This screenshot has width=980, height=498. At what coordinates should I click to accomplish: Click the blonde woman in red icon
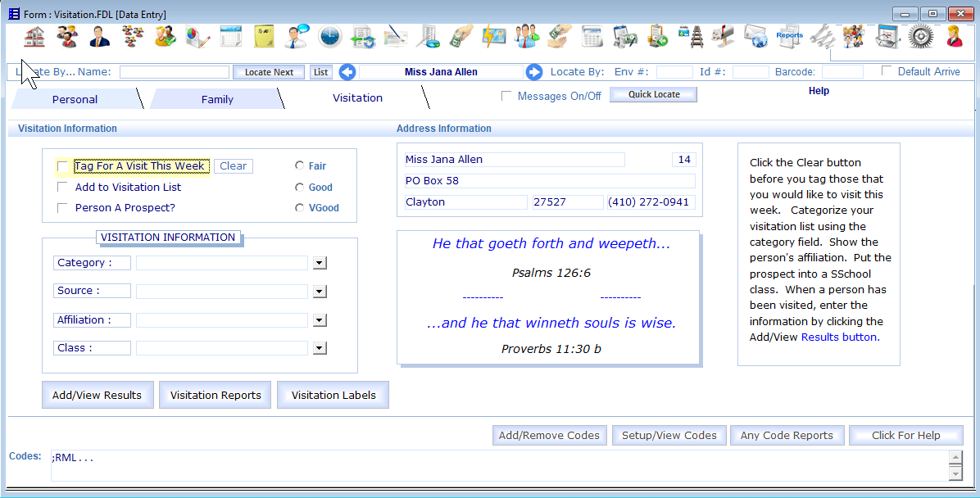[954, 37]
